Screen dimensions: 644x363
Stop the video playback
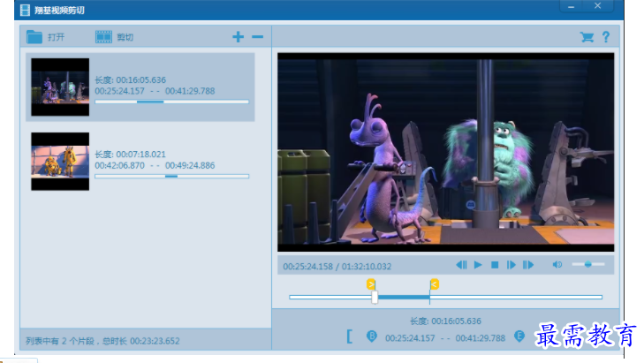(x=495, y=265)
